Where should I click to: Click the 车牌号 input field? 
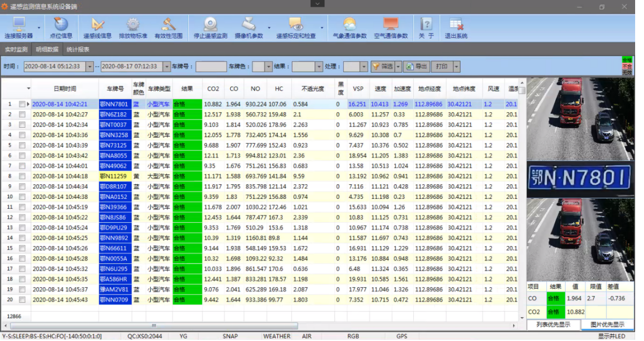211,67
